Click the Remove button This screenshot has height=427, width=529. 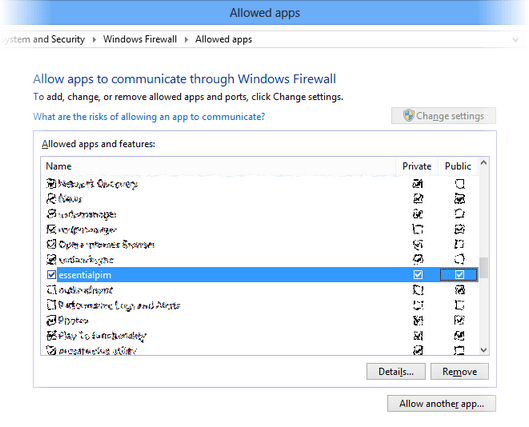(460, 371)
